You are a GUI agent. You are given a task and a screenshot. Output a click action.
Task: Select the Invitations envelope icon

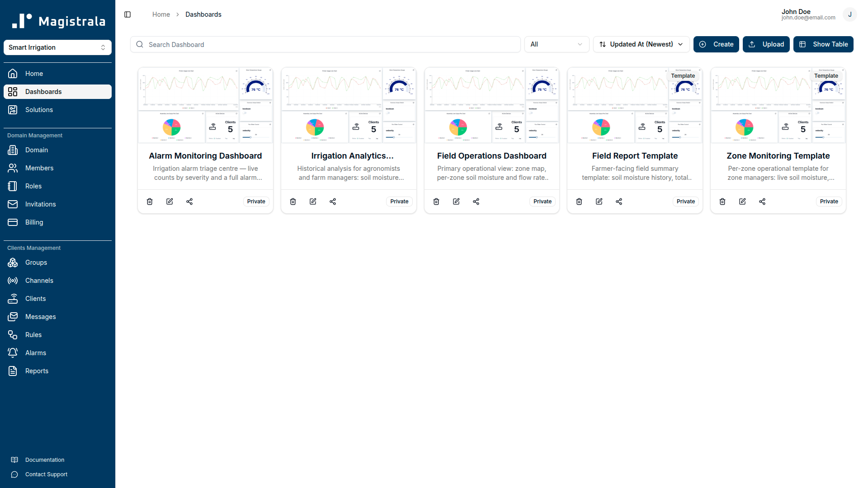[12, 204]
